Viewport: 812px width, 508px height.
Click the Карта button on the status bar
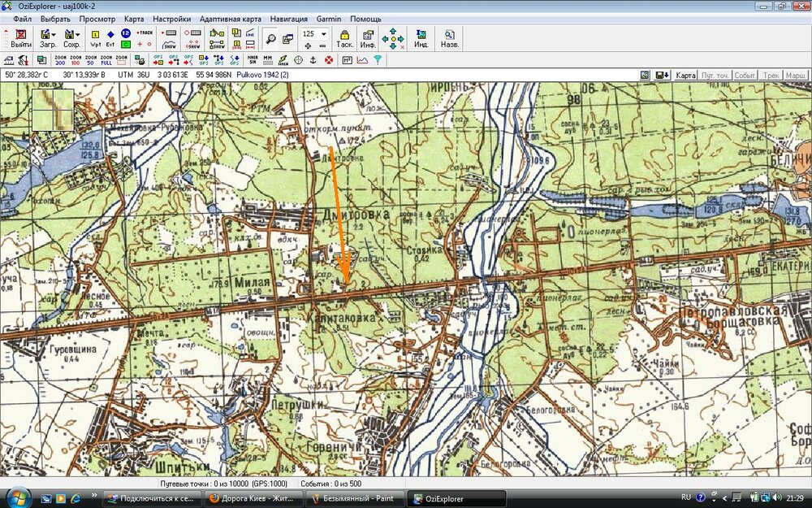coord(686,75)
